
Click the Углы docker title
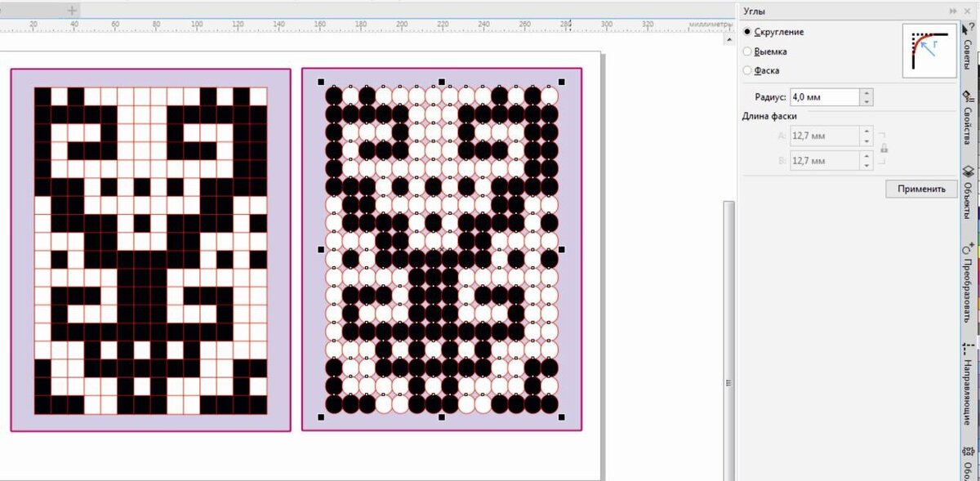[754, 11]
